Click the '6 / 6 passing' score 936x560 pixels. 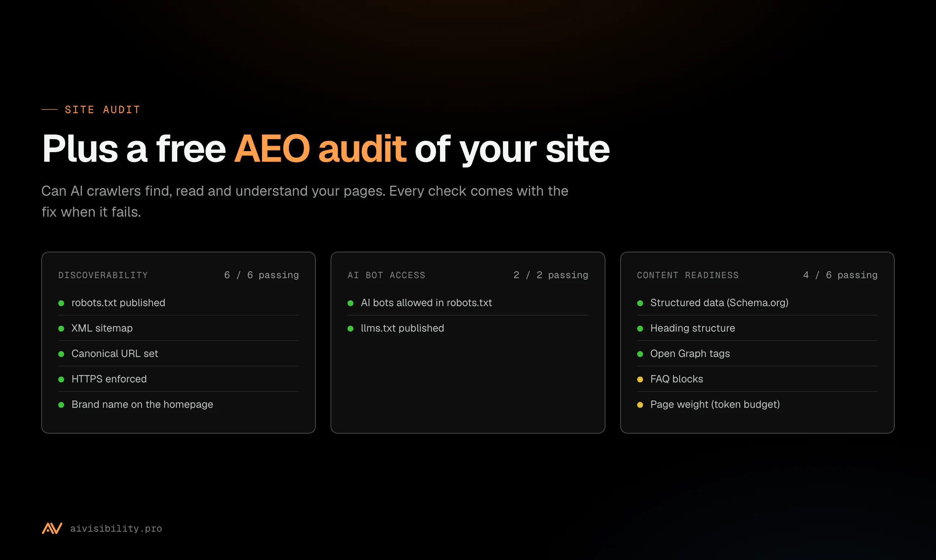pyautogui.click(x=261, y=275)
